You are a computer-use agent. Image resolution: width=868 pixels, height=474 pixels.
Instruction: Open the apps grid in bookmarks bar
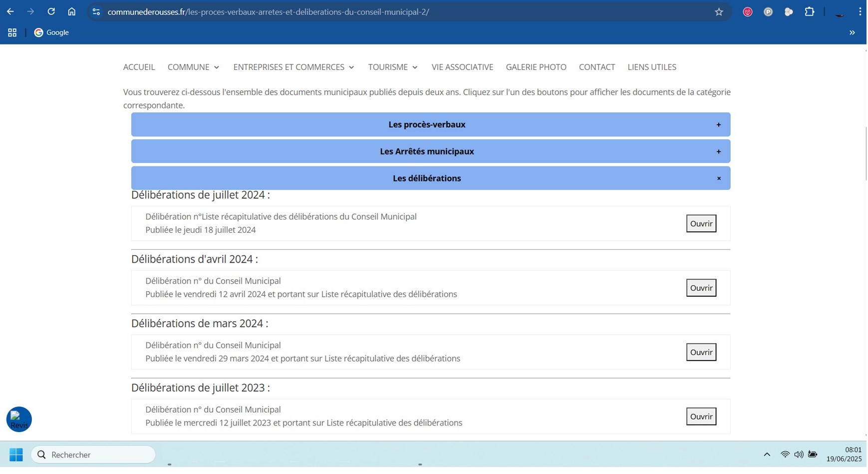coord(12,32)
